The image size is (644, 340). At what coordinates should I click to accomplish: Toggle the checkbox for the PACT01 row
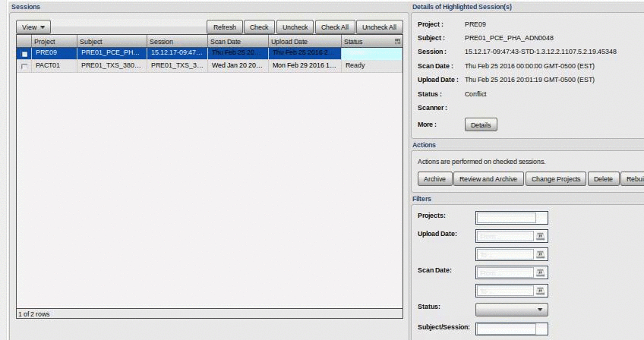pyautogui.click(x=24, y=67)
